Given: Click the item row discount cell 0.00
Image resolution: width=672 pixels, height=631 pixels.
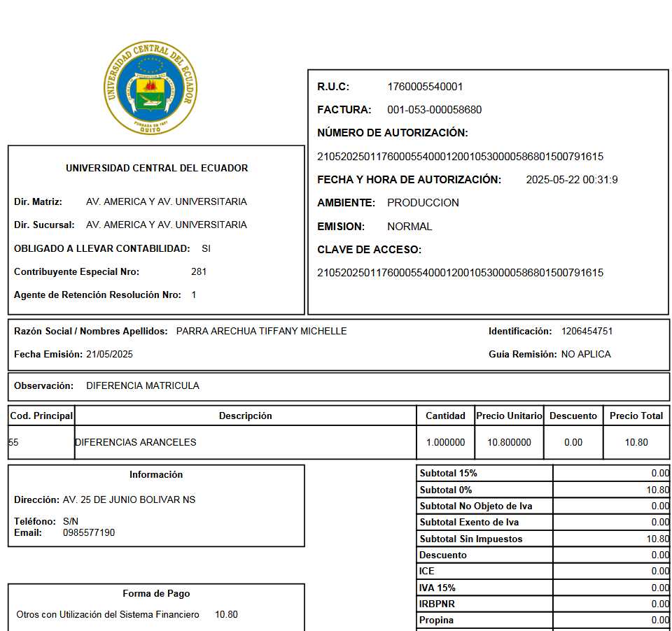Looking at the screenshot, I should click(x=573, y=442).
